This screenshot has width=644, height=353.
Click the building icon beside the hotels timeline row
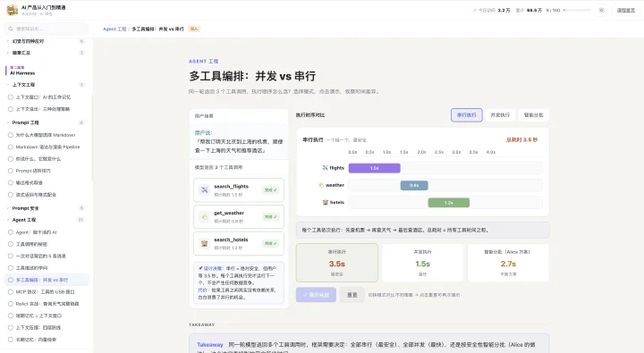coord(326,202)
